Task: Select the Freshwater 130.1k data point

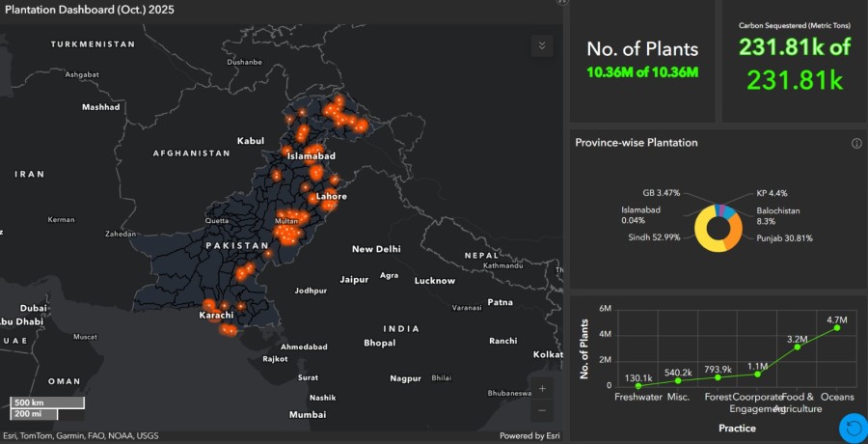Action: pyautogui.click(x=637, y=384)
